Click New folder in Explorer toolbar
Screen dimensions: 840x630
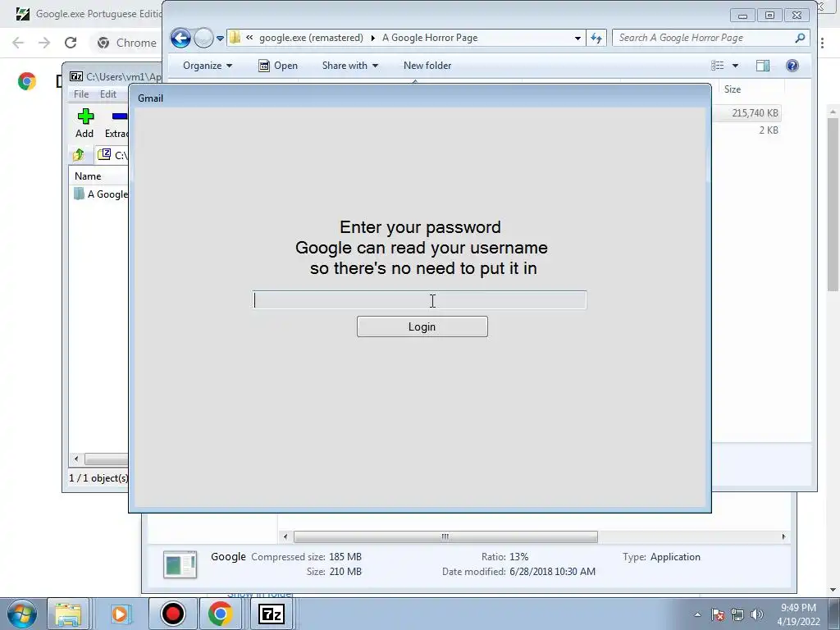tap(427, 66)
